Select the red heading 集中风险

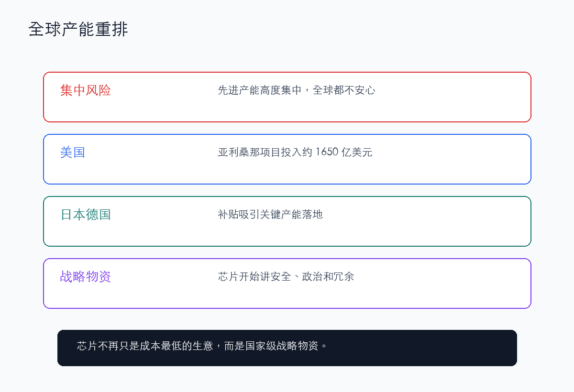click(86, 90)
